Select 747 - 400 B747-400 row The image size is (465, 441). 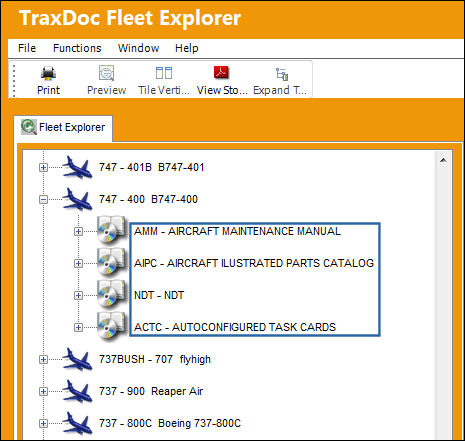(x=148, y=199)
